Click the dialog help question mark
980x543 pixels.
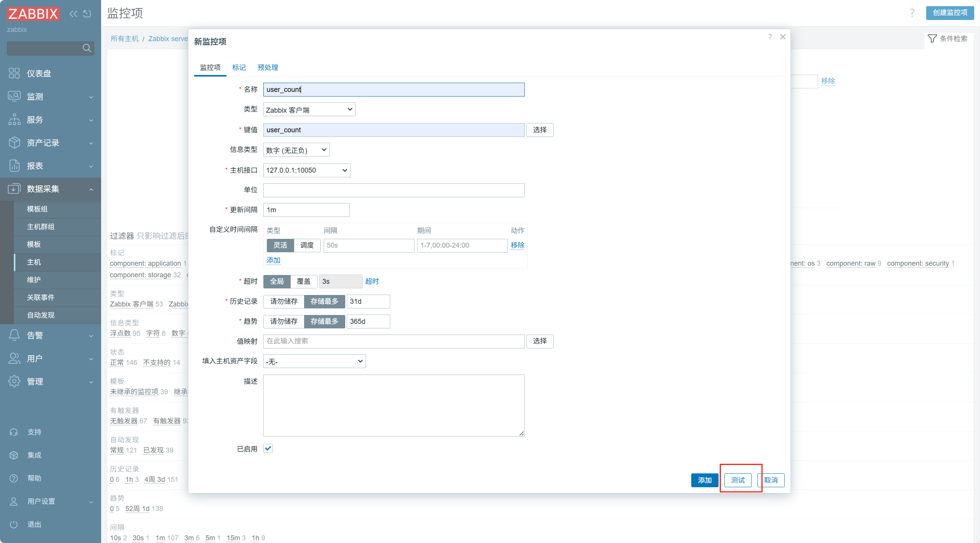pyautogui.click(x=770, y=37)
